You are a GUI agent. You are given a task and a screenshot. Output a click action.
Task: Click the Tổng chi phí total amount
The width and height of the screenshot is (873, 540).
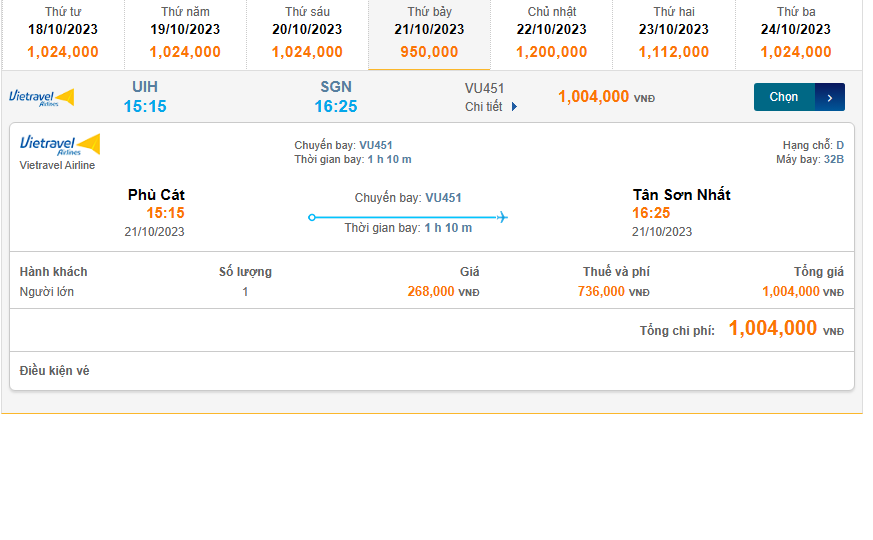[x=773, y=329]
